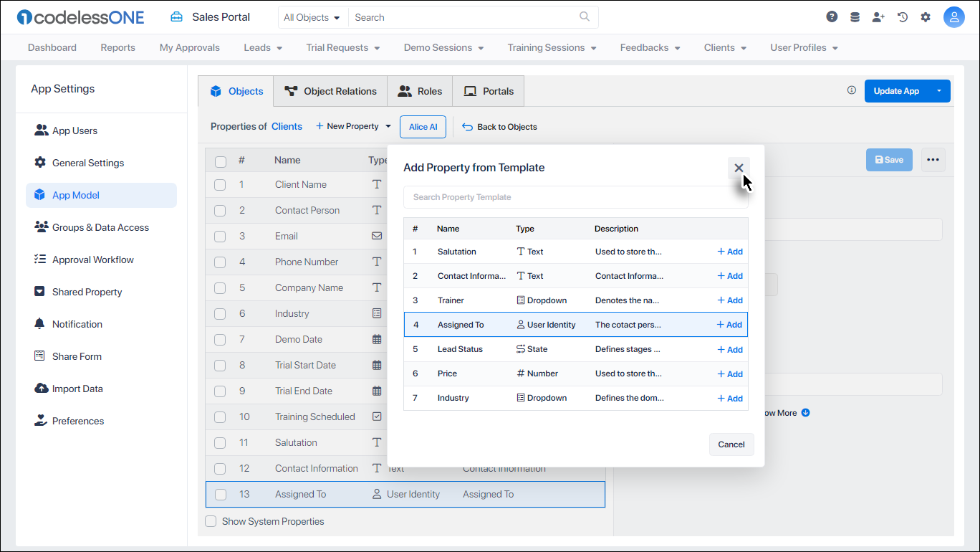Switch to the Portals tab
980x552 pixels.
489,91
